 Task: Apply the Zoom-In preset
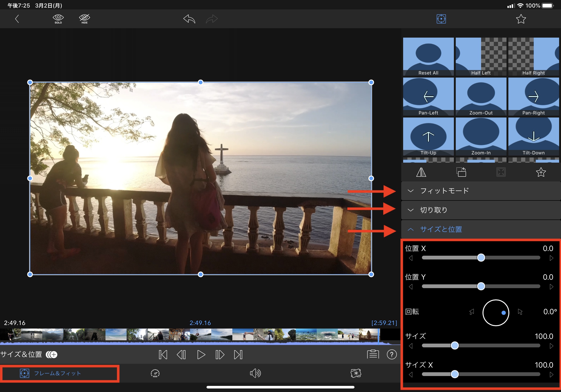click(481, 136)
